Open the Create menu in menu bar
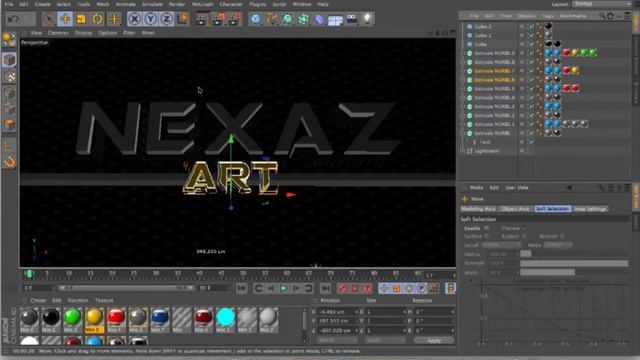This screenshot has width=640, height=360. pos(42,4)
